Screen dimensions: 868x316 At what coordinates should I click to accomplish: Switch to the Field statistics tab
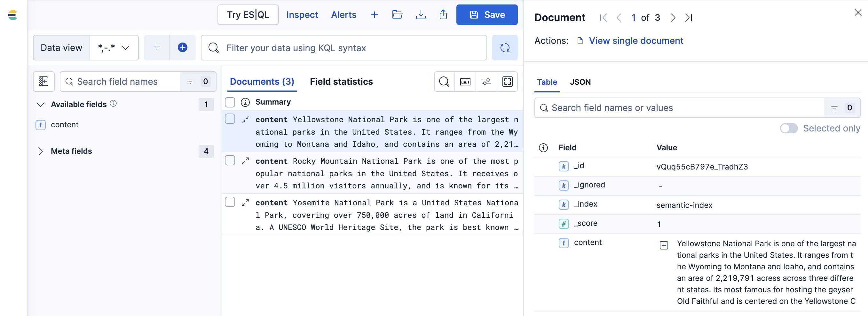[x=341, y=82]
